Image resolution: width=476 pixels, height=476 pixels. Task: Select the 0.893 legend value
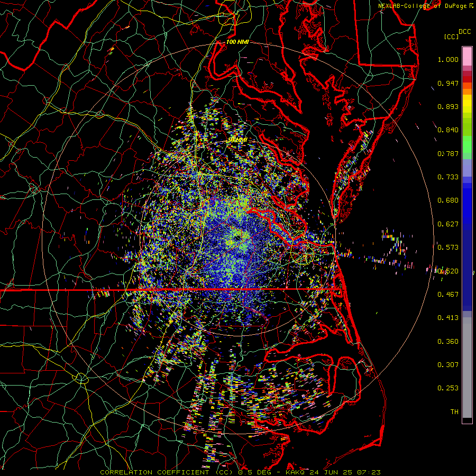point(448,106)
